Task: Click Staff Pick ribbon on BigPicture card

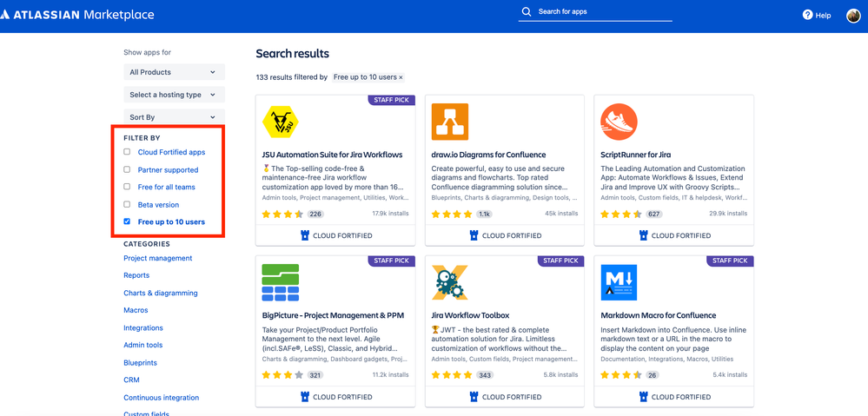Action: 392,261
